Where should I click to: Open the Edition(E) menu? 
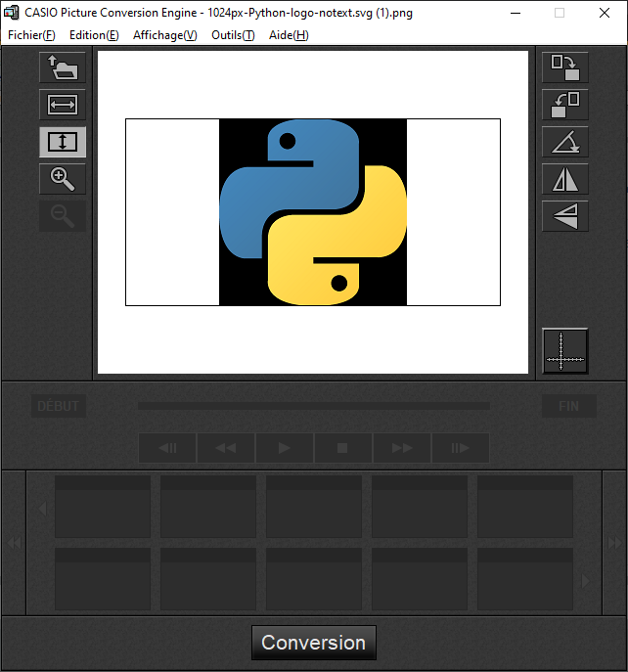94,35
